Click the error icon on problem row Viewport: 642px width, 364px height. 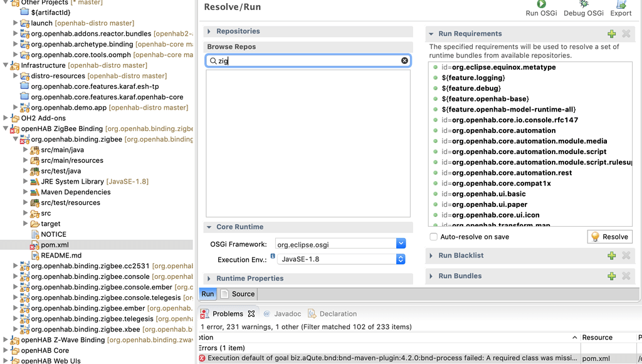[203, 358]
